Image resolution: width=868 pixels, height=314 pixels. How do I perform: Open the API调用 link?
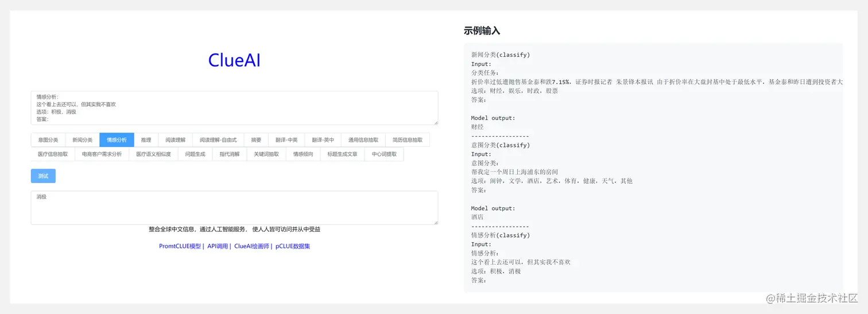tap(218, 246)
